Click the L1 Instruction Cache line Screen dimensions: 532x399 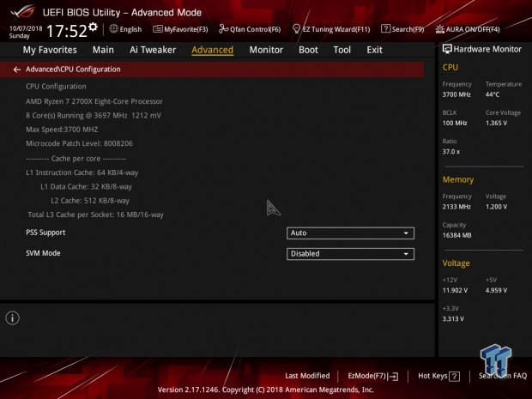tap(82, 172)
